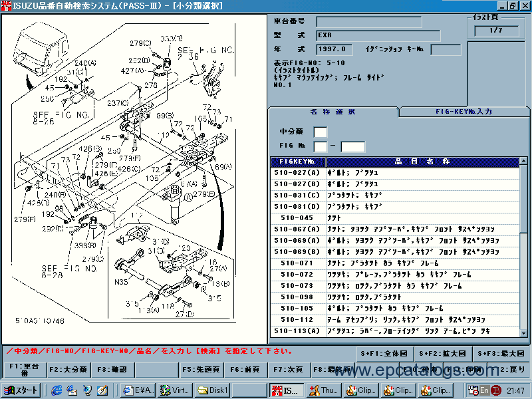Click F3:確認 button
The image size is (532, 399).
[x=112, y=370]
